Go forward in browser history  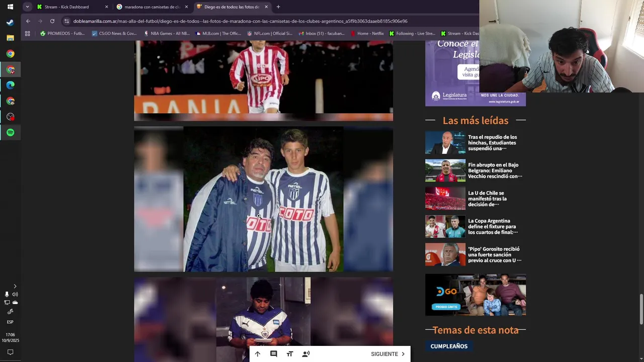coord(40,21)
